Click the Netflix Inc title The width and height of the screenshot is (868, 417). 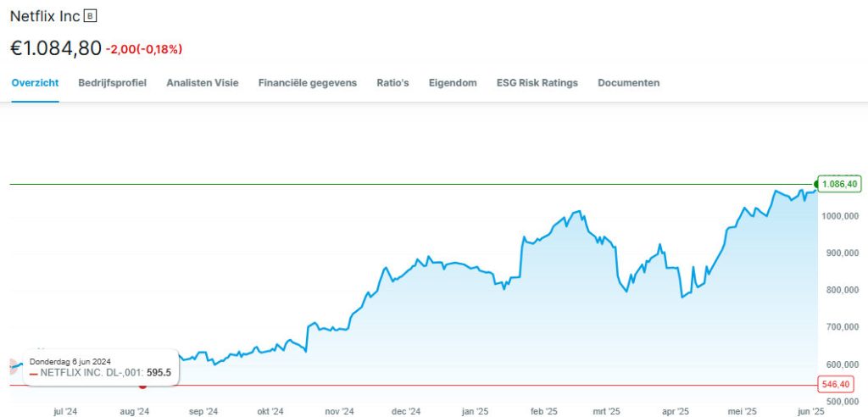coord(45,16)
